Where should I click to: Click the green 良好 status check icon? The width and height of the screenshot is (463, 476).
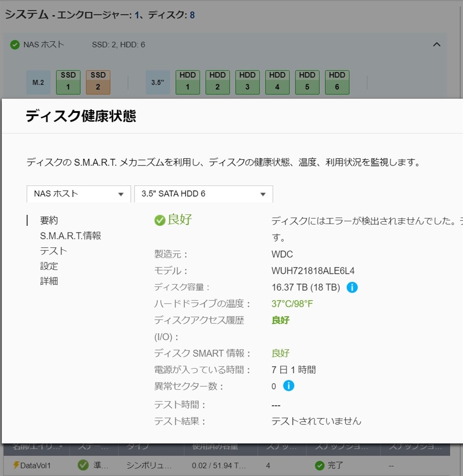tap(160, 220)
